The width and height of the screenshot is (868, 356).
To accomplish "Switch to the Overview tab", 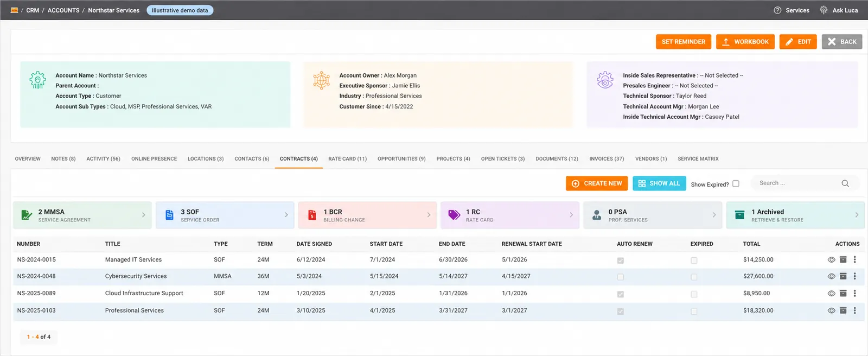I will pos(28,159).
